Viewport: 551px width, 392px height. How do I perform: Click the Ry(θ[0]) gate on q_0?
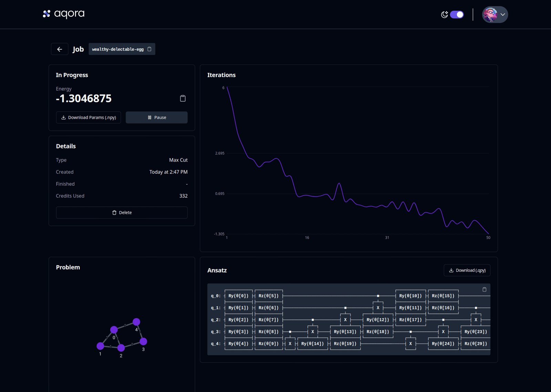pos(239,296)
